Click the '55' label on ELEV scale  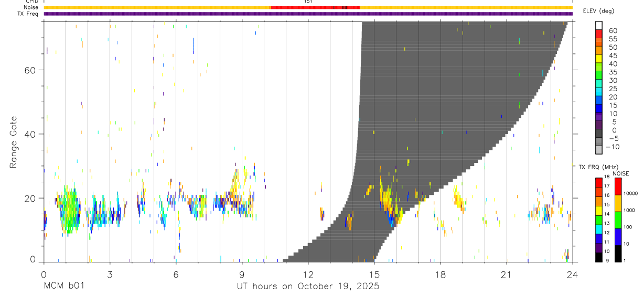(x=613, y=39)
